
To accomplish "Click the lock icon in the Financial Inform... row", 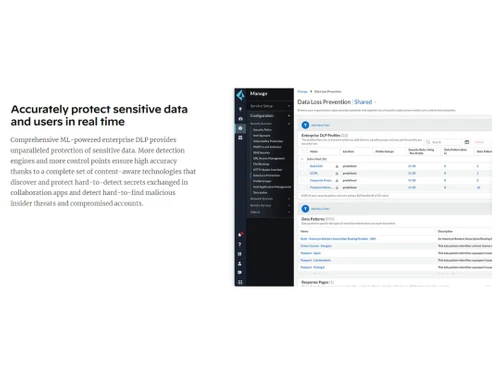I will tap(337, 188).
